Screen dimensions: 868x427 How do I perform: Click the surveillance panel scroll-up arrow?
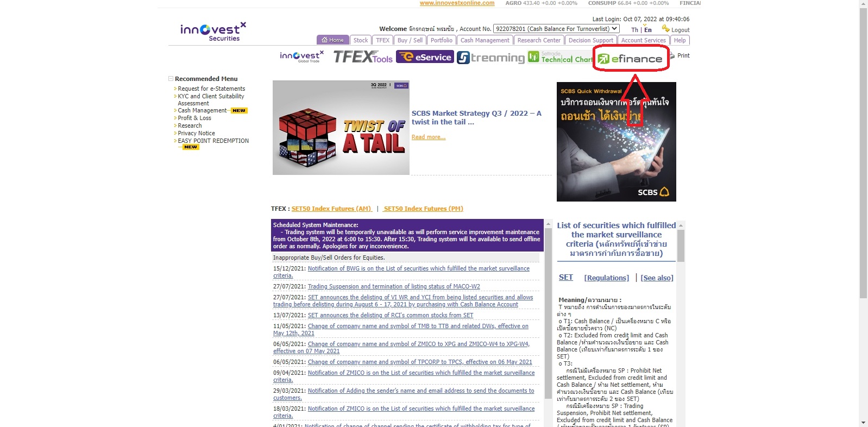(681, 225)
